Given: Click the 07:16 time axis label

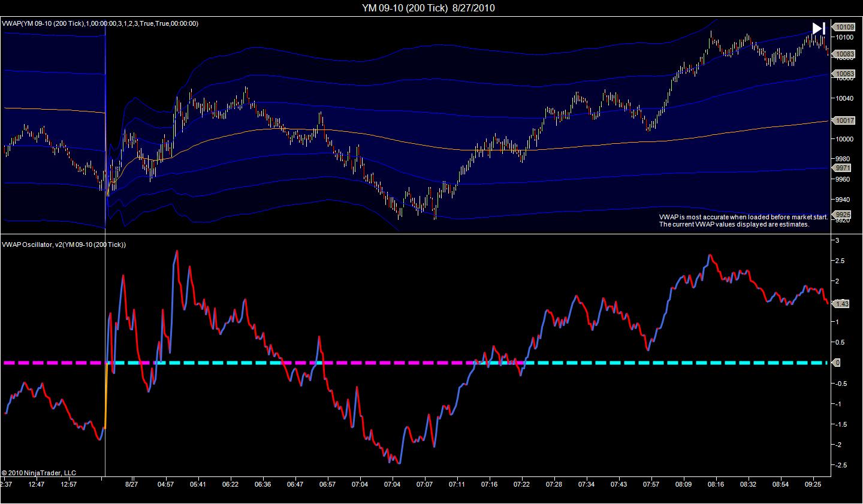Looking at the screenshot, I should (490, 484).
